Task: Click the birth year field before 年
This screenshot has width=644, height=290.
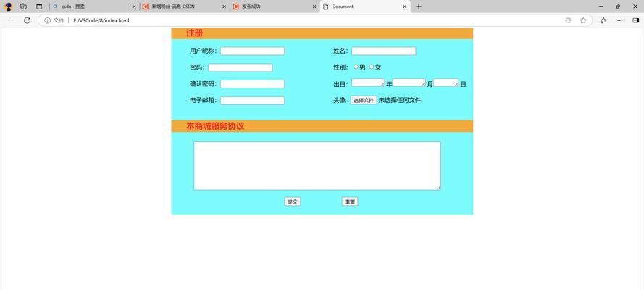Action: click(367, 83)
